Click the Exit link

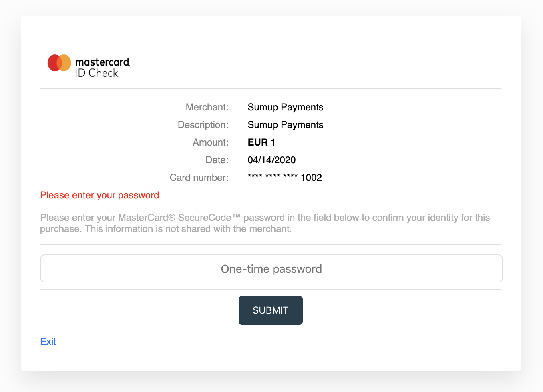[48, 342]
